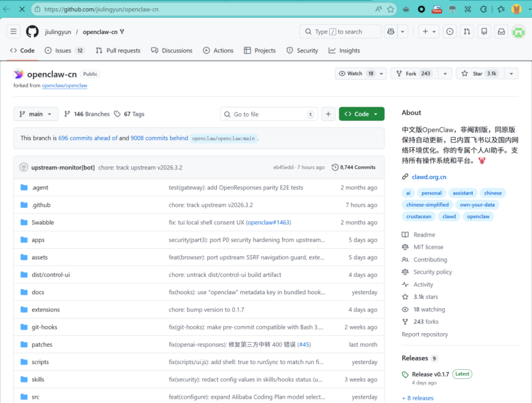The width and height of the screenshot is (532, 403).
Task: Switch to the Code tab
Action: [x=22, y=51]
